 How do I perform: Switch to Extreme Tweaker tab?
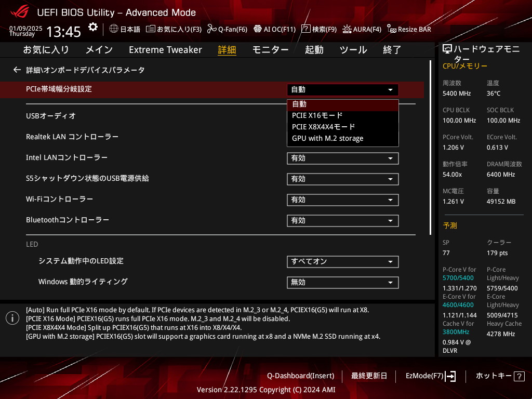pyautogui.click(x=165, y=50)
